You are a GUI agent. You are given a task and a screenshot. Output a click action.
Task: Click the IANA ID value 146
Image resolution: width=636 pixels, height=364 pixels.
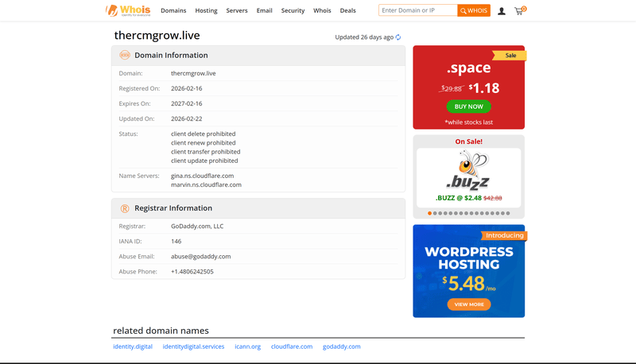point(176,241)
